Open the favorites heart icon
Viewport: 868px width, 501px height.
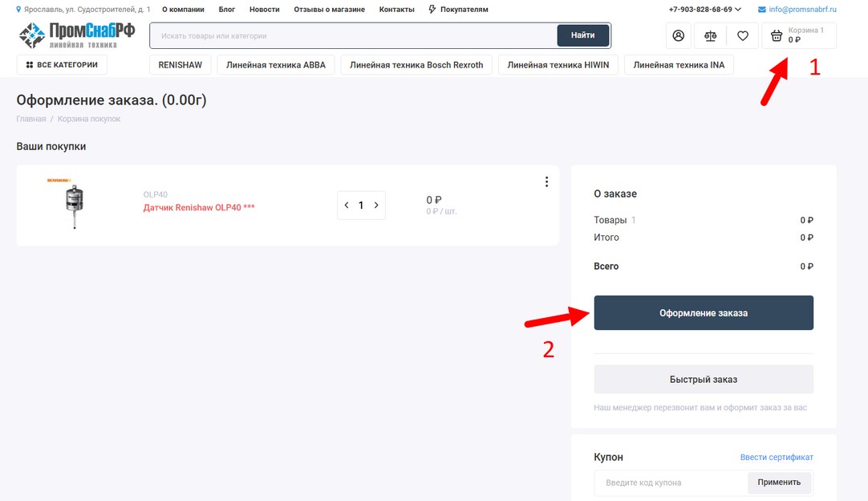743,36
